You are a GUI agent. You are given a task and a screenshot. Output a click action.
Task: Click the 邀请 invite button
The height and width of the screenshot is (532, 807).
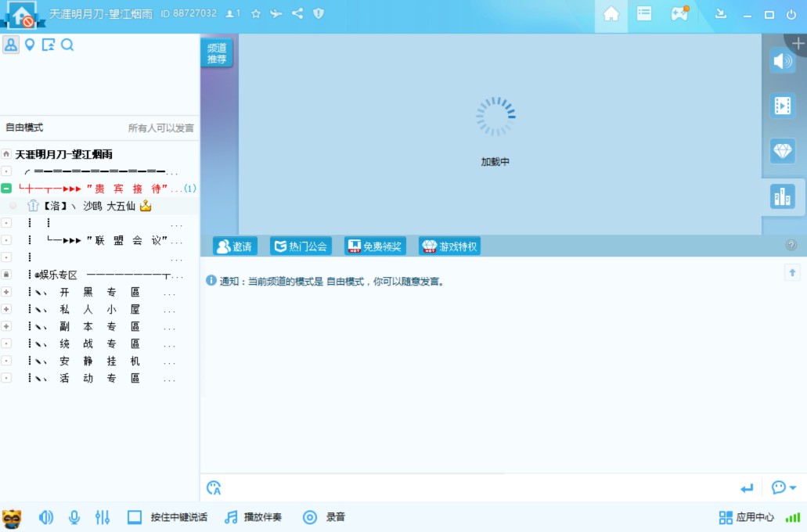click(235, 246)
